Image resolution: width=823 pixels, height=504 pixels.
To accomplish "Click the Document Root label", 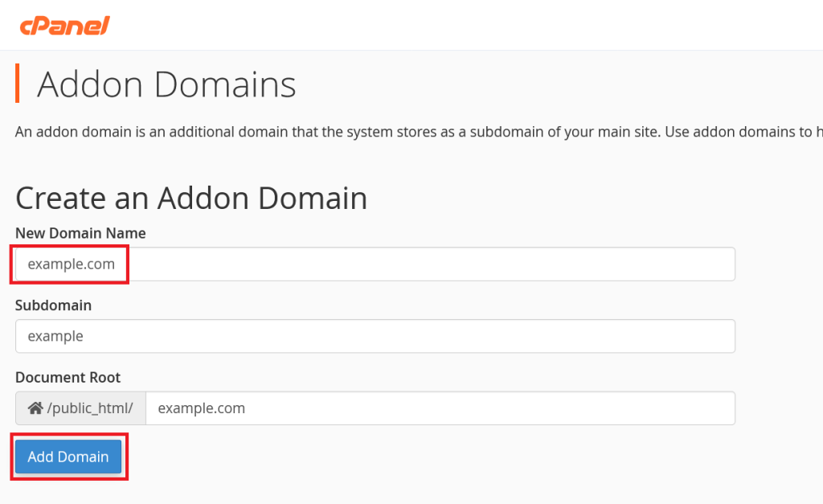I will pos(68,377).
